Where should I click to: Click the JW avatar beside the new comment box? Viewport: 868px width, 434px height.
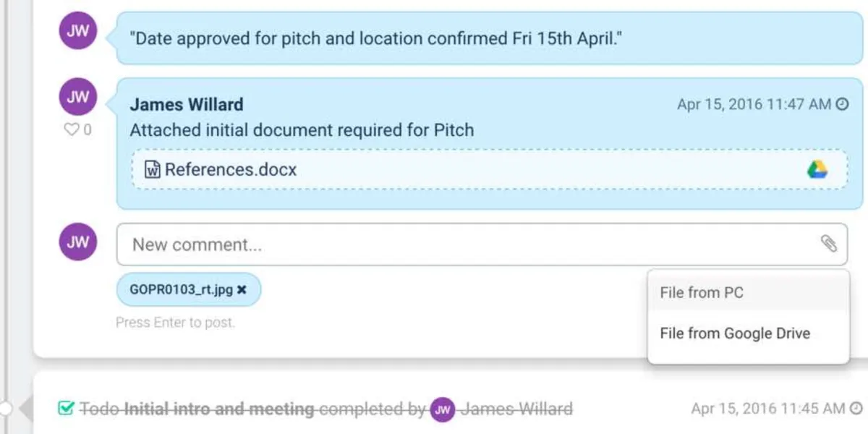78,242
